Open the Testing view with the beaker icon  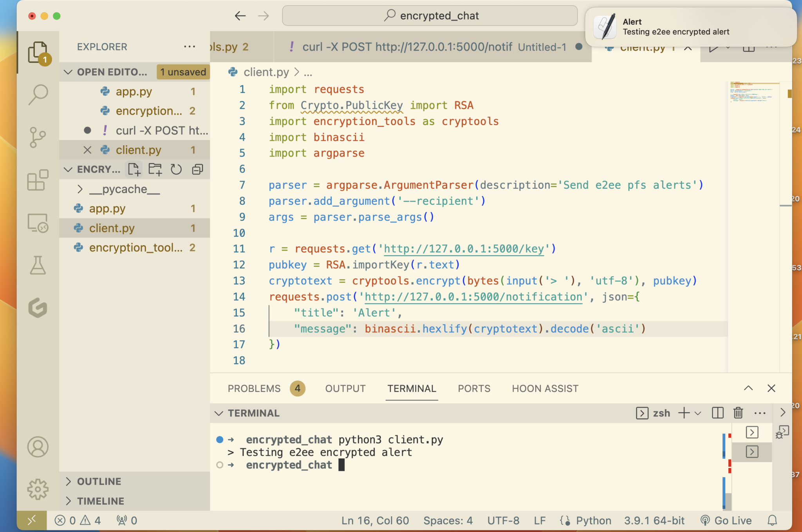point(38,266)
